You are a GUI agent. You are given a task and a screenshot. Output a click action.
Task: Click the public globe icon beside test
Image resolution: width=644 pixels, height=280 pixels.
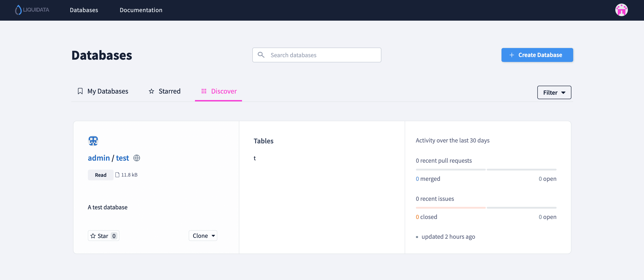pos(136,158)
